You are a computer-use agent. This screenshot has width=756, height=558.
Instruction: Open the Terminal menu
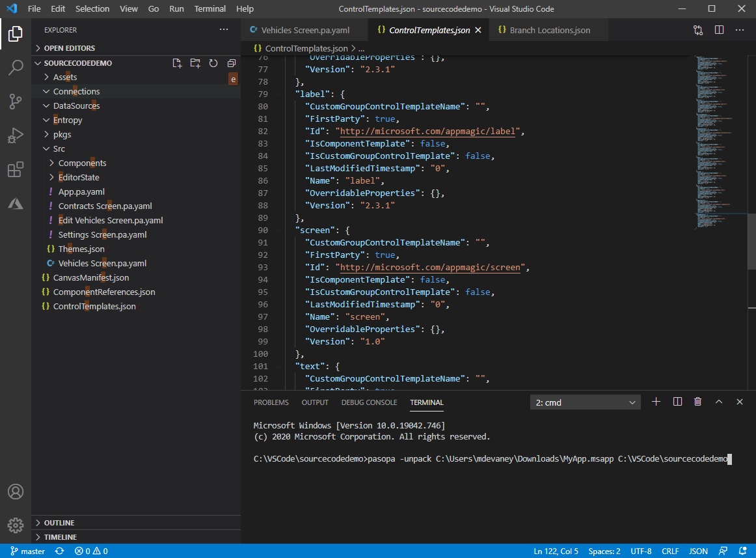click(209, 8)
